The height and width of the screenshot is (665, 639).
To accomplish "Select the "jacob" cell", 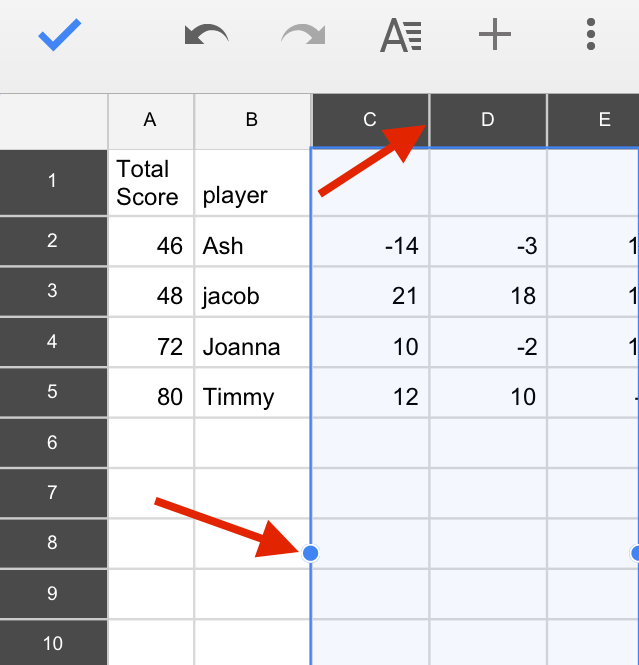I will pyautogui.click(x=253, y=291).
